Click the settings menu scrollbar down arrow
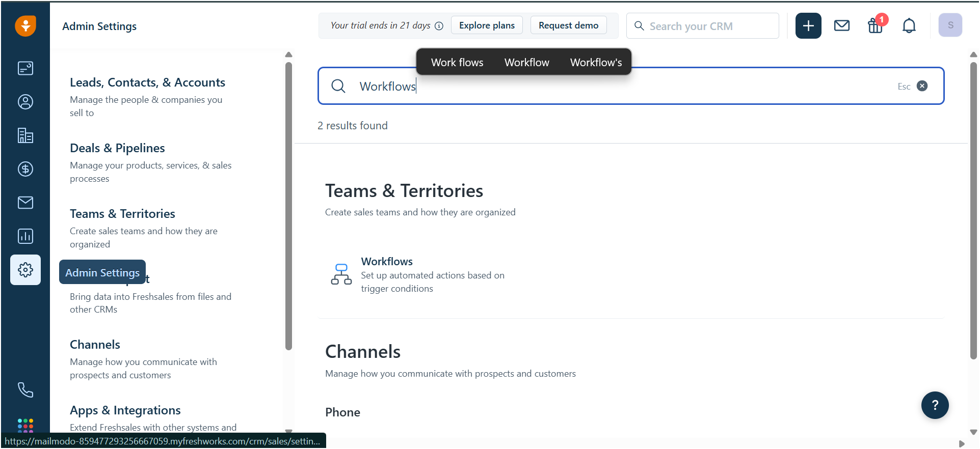Viewport: 980px width, 449px height. click(x=288, y=430)
